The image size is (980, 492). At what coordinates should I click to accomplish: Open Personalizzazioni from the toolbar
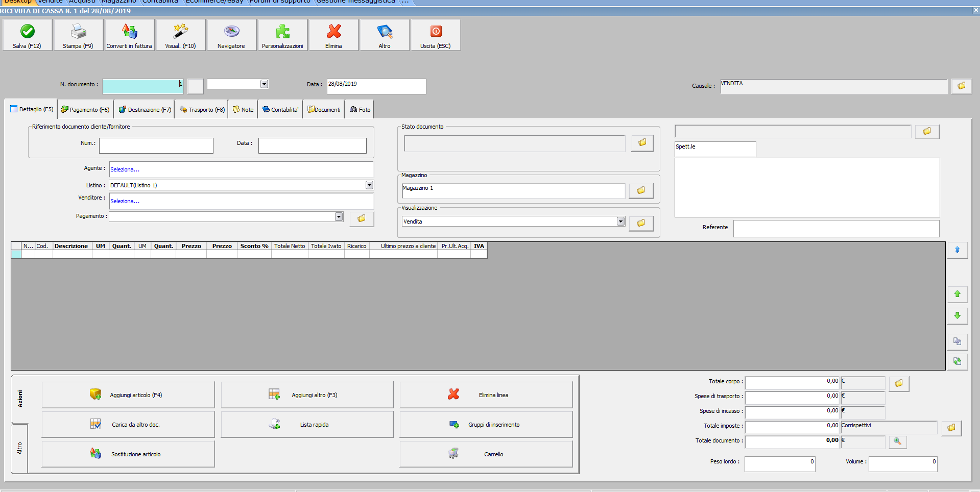click(x=282, y=35)
